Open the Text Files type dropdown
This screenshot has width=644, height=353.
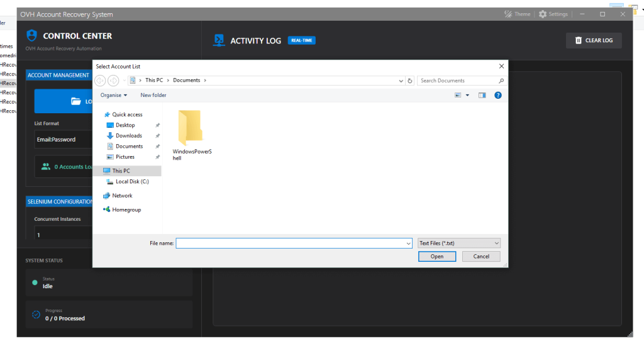[x=459, y=243]
